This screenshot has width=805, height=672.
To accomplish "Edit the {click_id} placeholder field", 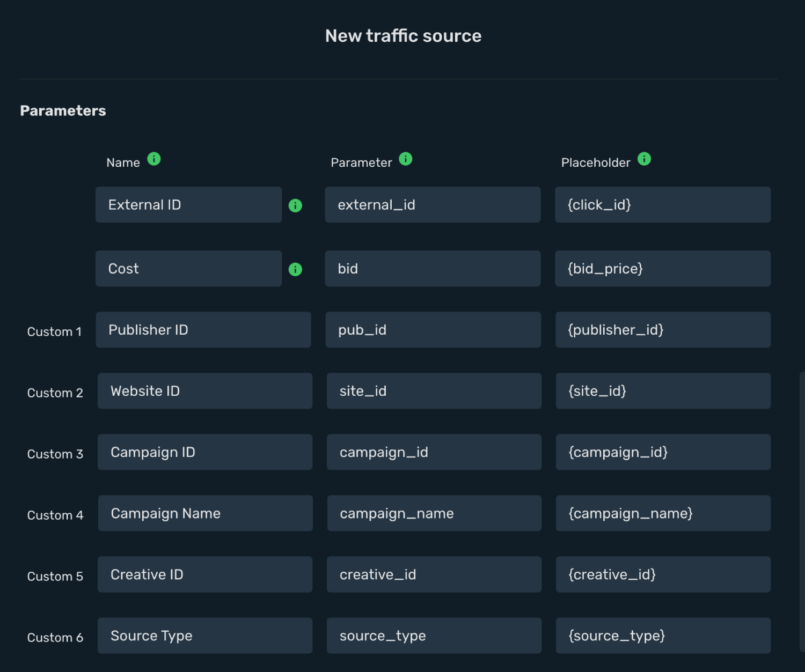I will [663, 204].
